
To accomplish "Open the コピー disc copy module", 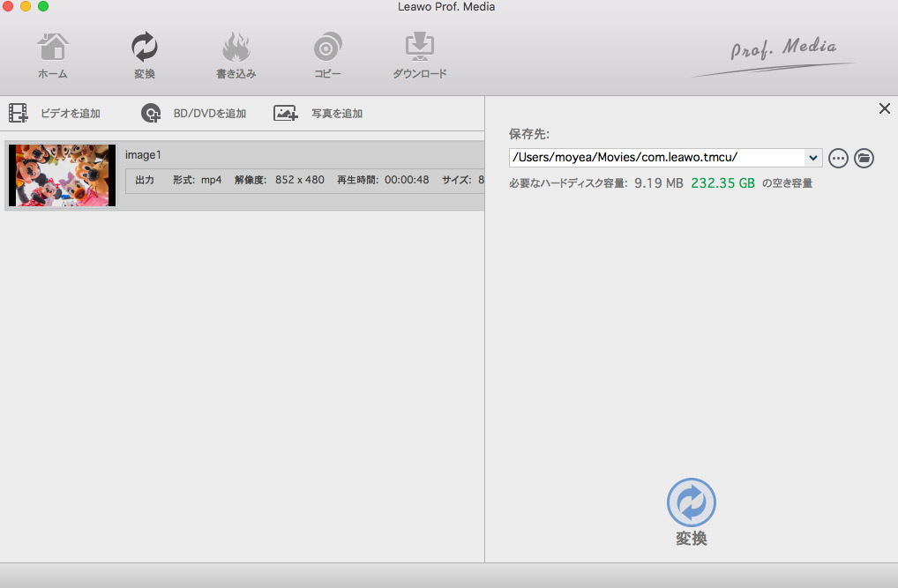I will click(327, 56).
